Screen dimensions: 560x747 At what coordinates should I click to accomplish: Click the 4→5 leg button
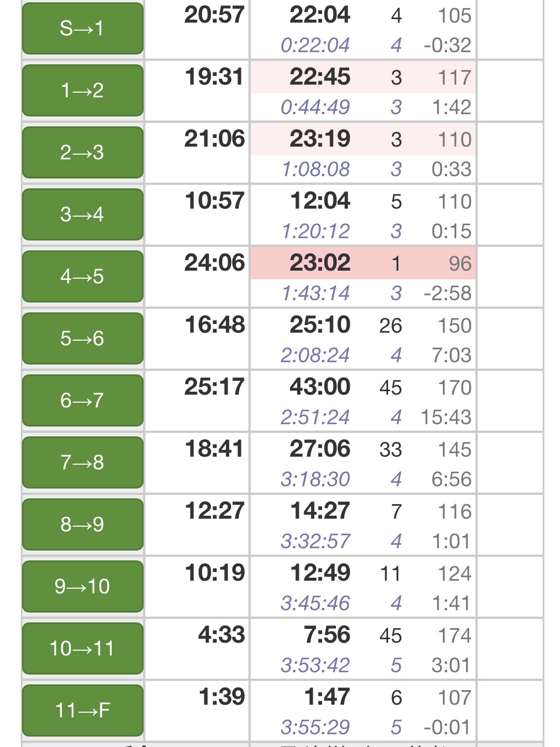point(82,276)
